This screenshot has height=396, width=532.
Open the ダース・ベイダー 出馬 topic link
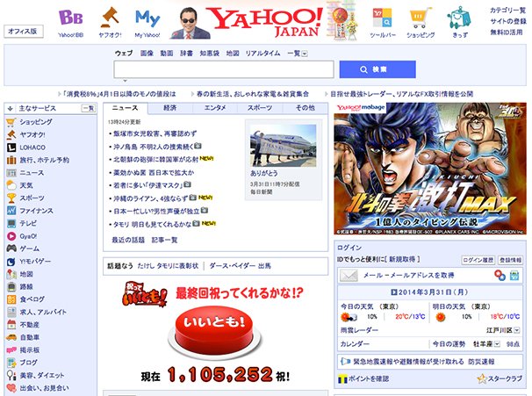point(240,266)
